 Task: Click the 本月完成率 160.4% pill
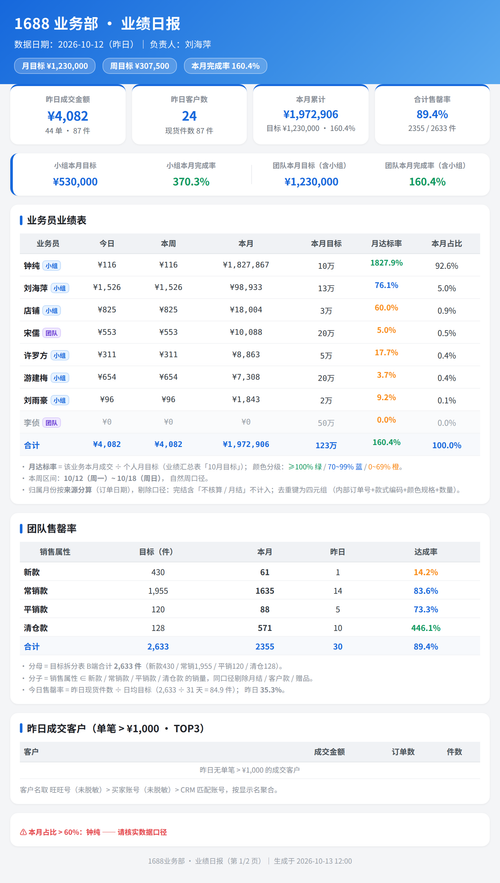click(225, 66)
